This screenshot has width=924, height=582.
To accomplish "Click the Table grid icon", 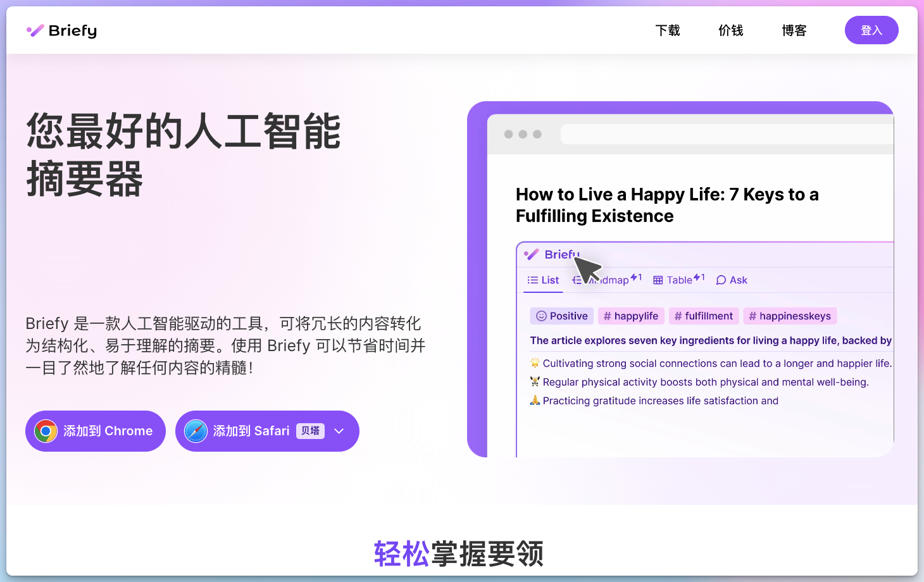I will pos(658,280).
